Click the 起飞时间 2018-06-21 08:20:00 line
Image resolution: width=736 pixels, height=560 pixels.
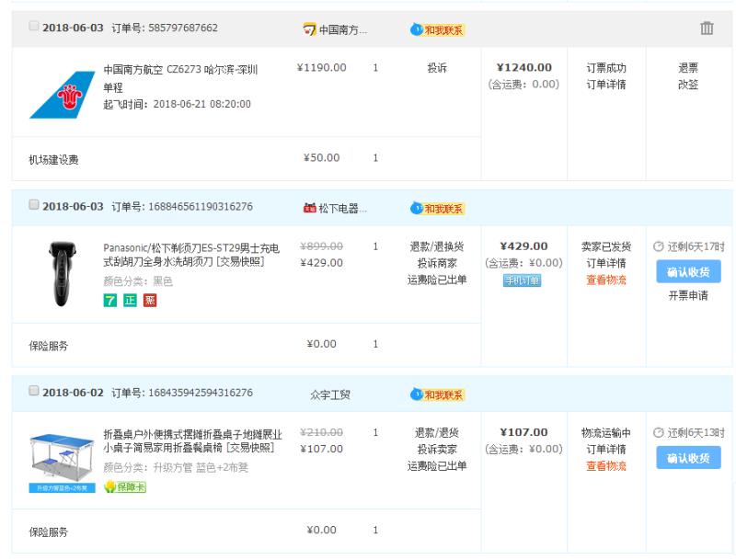point(177,104)
